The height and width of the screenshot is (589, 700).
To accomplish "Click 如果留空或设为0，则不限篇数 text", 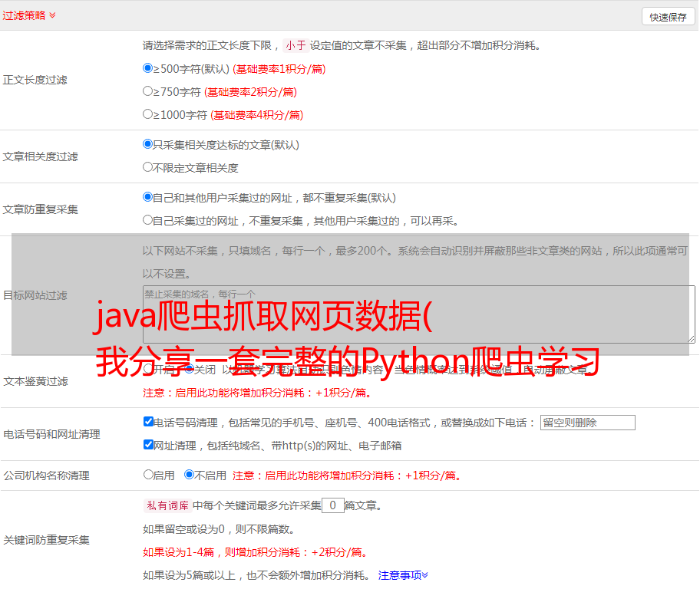I will (x=219, y=529).
